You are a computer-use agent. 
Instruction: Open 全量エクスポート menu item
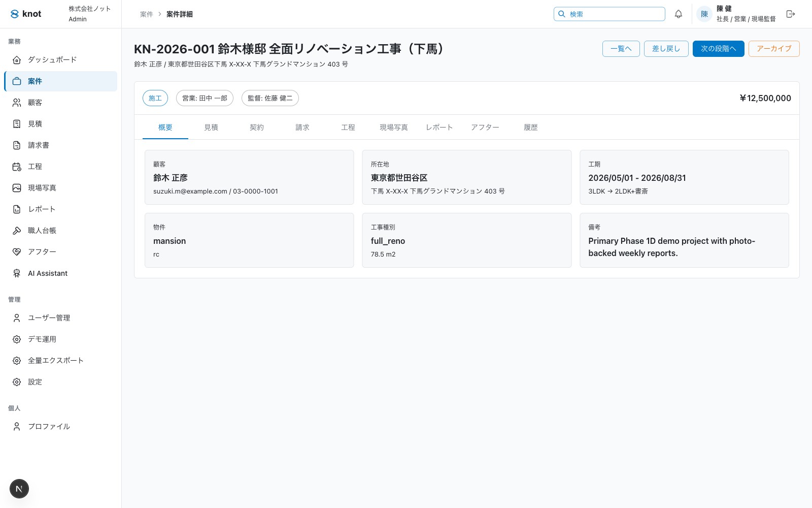tap(61, 361)
